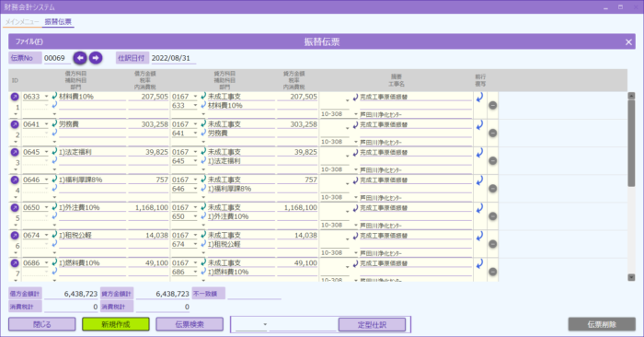Copy previous row into row 2
The height and width of the screenshot is (337, 644).
[479, 125]
